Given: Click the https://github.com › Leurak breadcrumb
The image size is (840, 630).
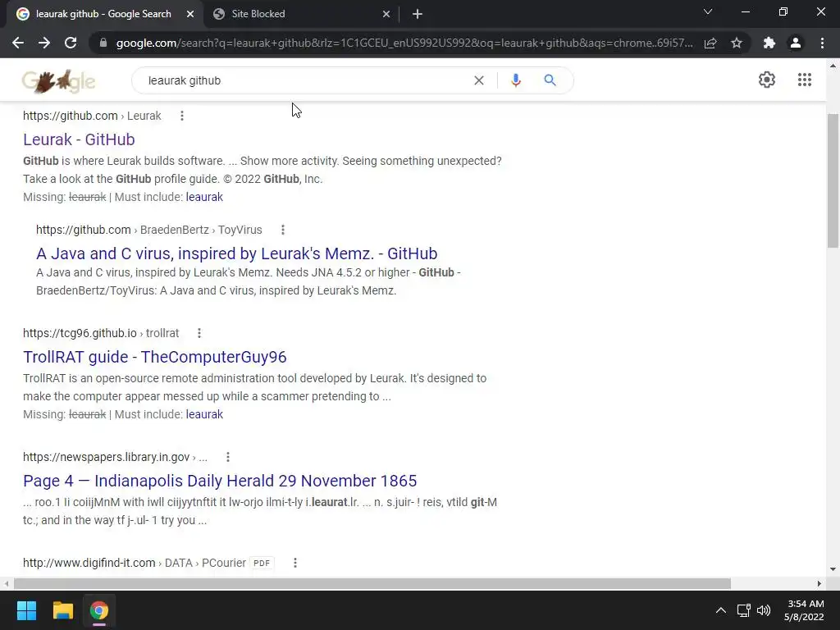Looking at the screenshot, I should pos(92,116).
